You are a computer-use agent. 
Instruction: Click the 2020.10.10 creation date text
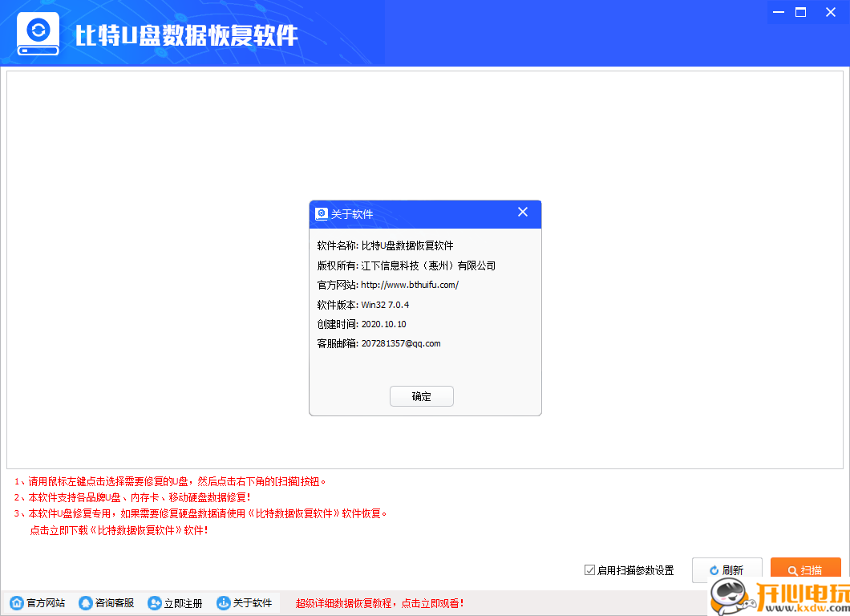tap(384, 324)
